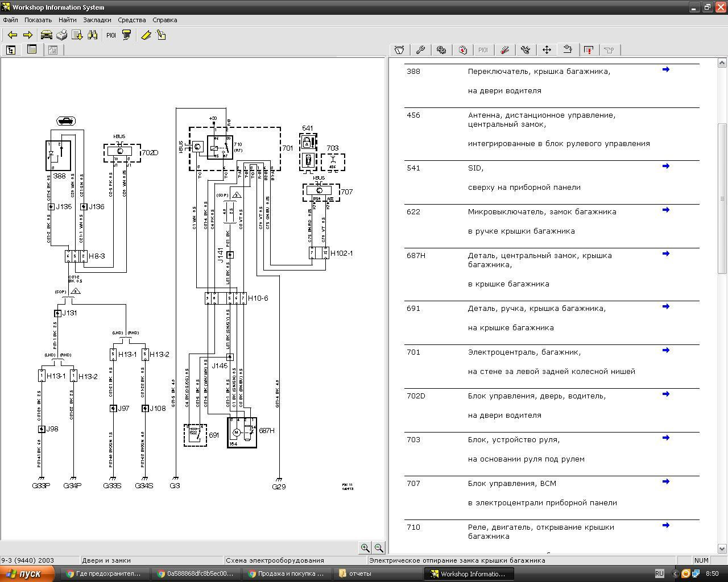Switch to the 'Продажа и покупка' taskbar window
Image resolution: width=728 pixels, height=582 pixels.
tap(286, 573)
